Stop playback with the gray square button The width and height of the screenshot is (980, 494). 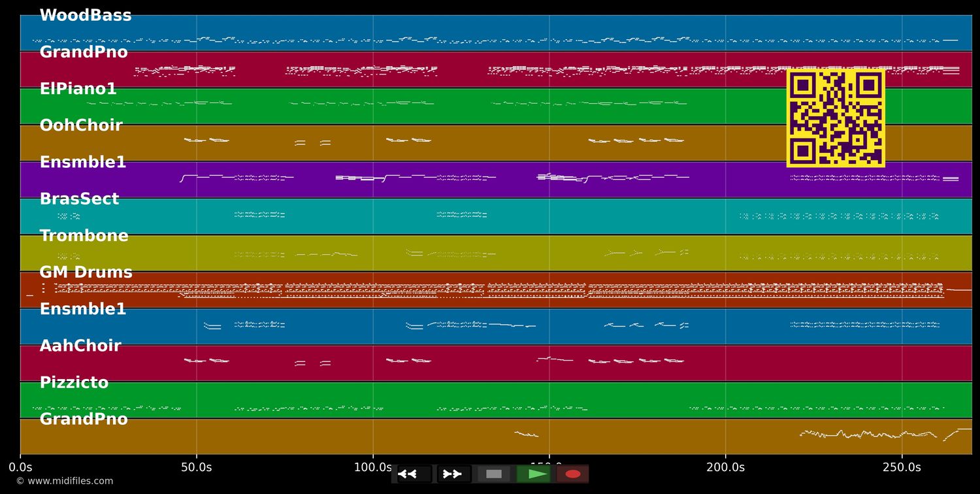click(494, 474)
